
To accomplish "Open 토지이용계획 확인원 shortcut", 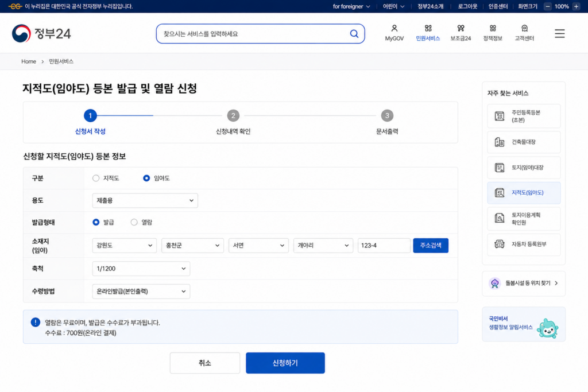I will (524, 219).
